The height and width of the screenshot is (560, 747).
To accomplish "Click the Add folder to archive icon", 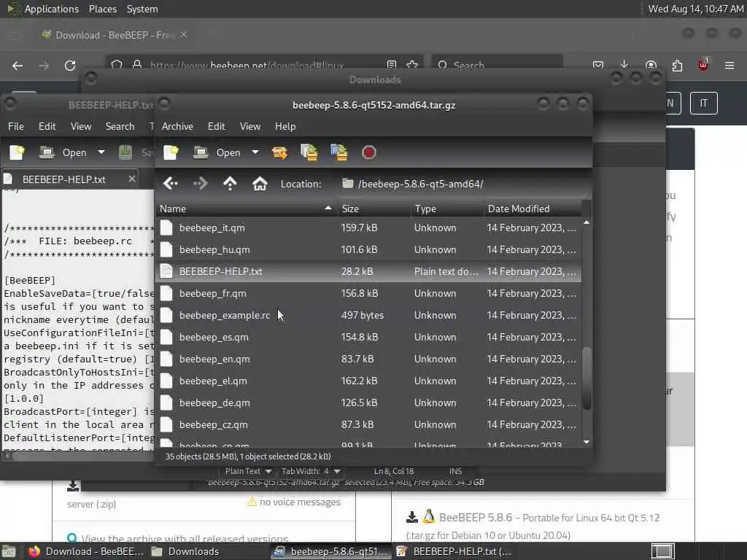I will click(338, 152).
